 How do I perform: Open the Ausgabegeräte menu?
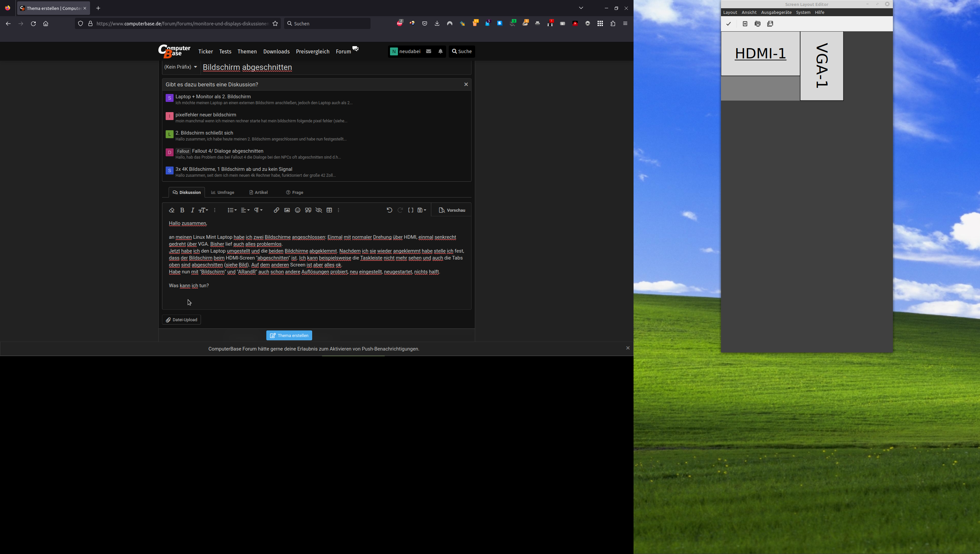[776, 13]
